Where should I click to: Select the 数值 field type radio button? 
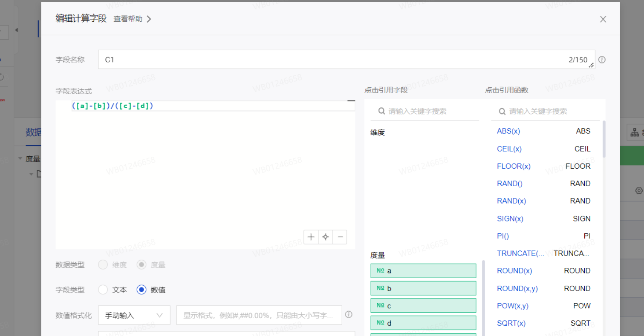(x=142, y=290)
